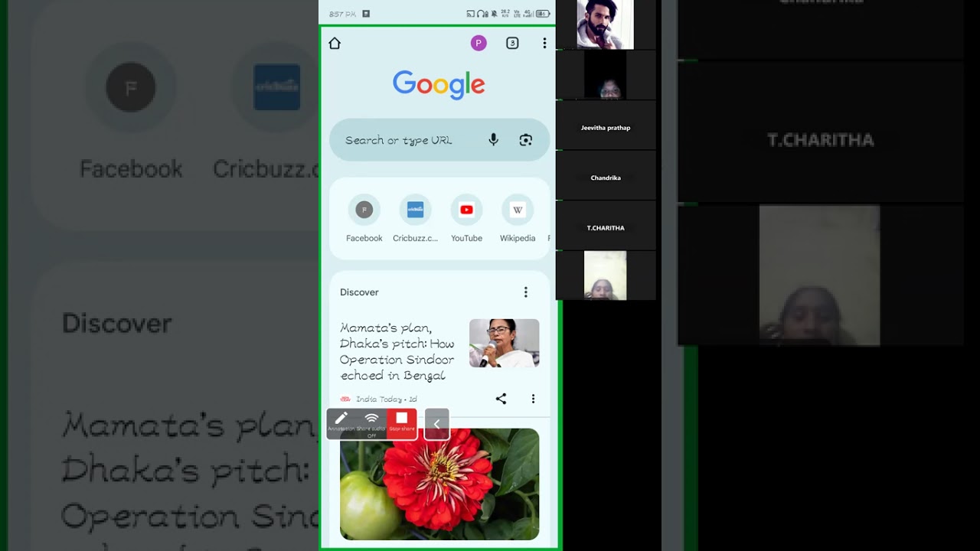Tap the Chrome home icon
980x551 pixels.
pos(335,44)
